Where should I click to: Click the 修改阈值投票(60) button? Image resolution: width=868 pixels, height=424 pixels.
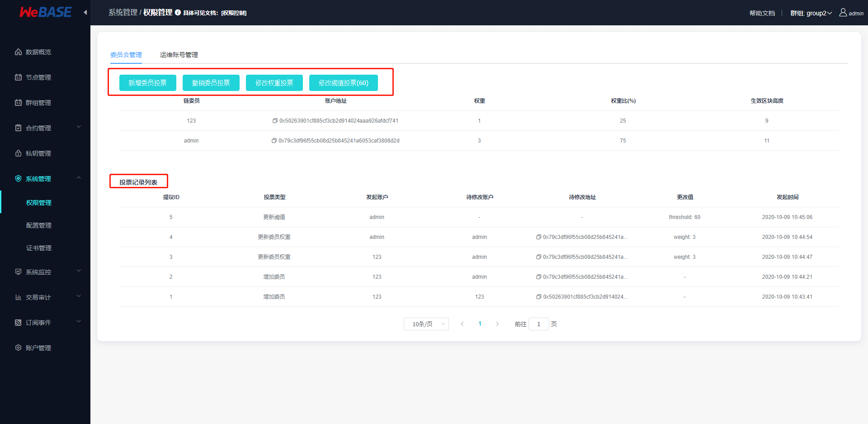tap(343, 83)
